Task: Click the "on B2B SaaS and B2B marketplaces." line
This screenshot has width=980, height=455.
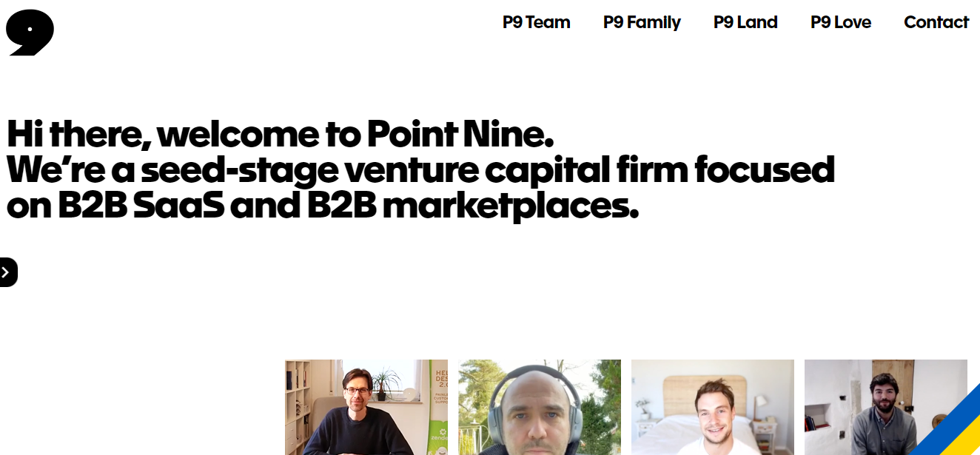Action: 322,206
